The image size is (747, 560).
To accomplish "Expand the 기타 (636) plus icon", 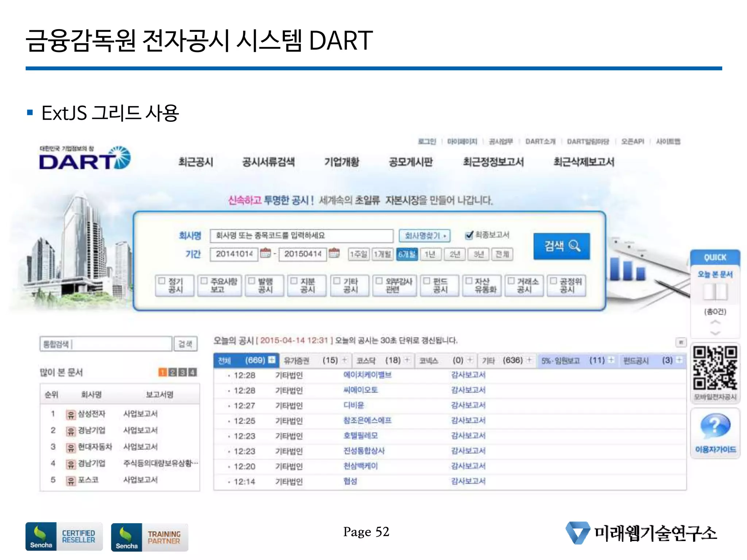I will click(529, 360).
